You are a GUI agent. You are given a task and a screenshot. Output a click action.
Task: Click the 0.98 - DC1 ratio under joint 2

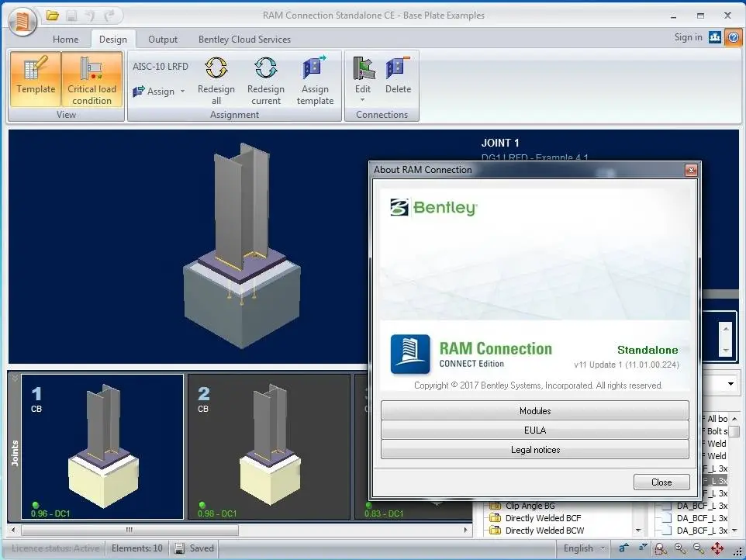[x=217, y=513]
